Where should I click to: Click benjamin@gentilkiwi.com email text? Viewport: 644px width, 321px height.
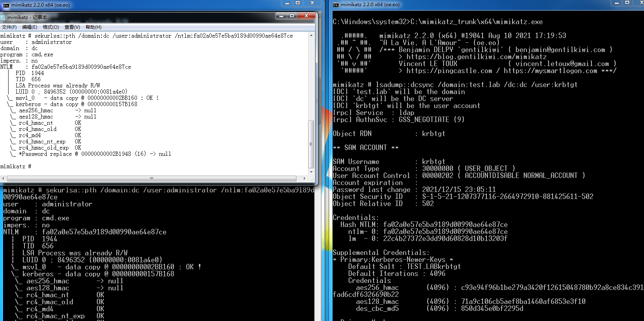560,50
